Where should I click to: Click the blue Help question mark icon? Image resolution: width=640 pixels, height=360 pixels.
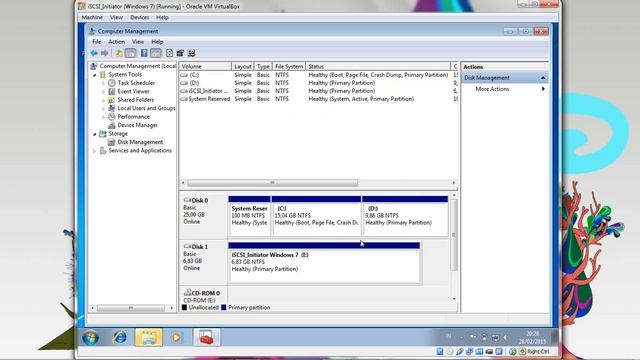pyautogui.click(x=144, y=53)
